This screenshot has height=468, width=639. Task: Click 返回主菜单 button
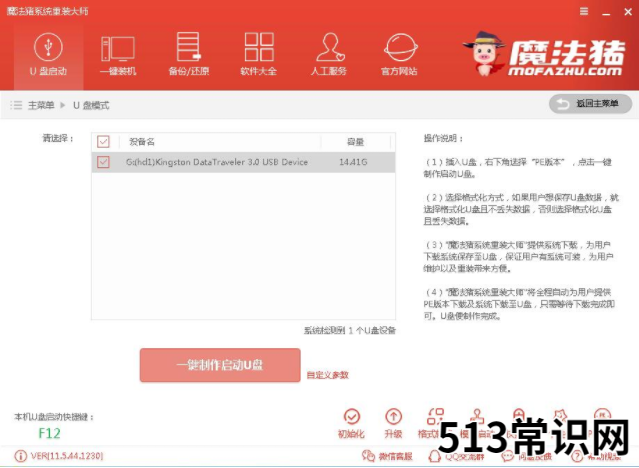591,104
